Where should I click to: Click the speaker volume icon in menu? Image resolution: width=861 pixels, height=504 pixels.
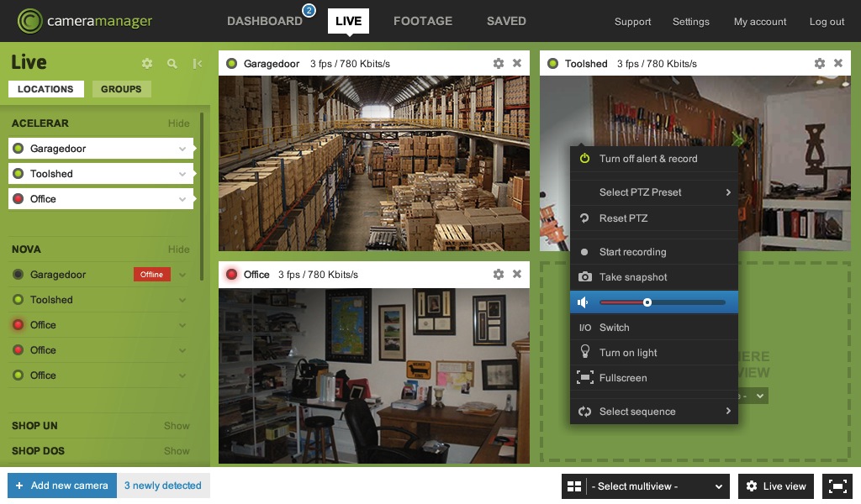point(584,302)
